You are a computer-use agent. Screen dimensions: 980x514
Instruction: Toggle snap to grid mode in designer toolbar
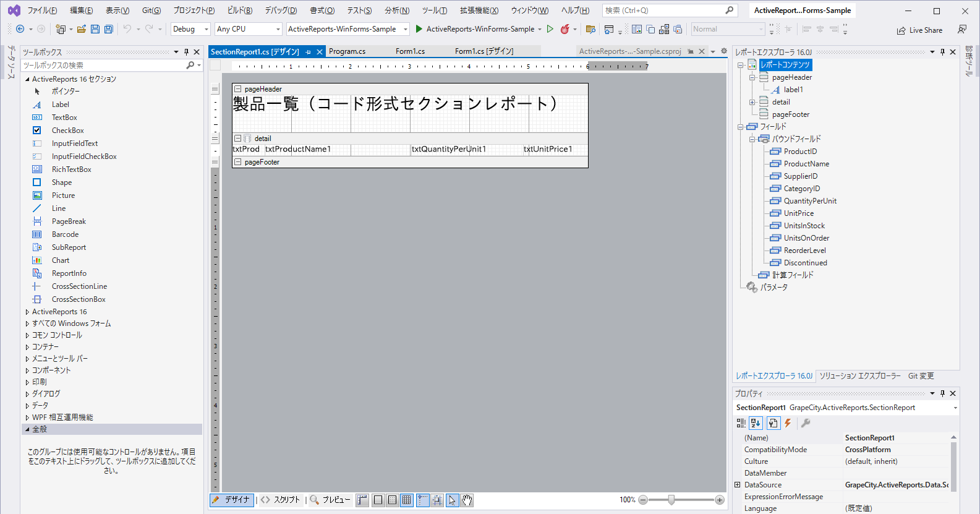tap(437, 500)
